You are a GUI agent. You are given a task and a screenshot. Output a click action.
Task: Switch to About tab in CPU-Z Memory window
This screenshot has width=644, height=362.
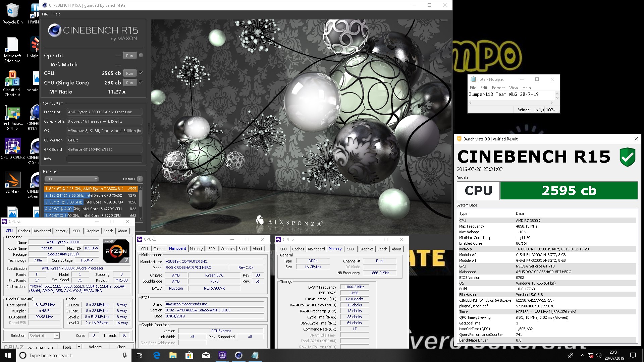(x=396, y=249)
